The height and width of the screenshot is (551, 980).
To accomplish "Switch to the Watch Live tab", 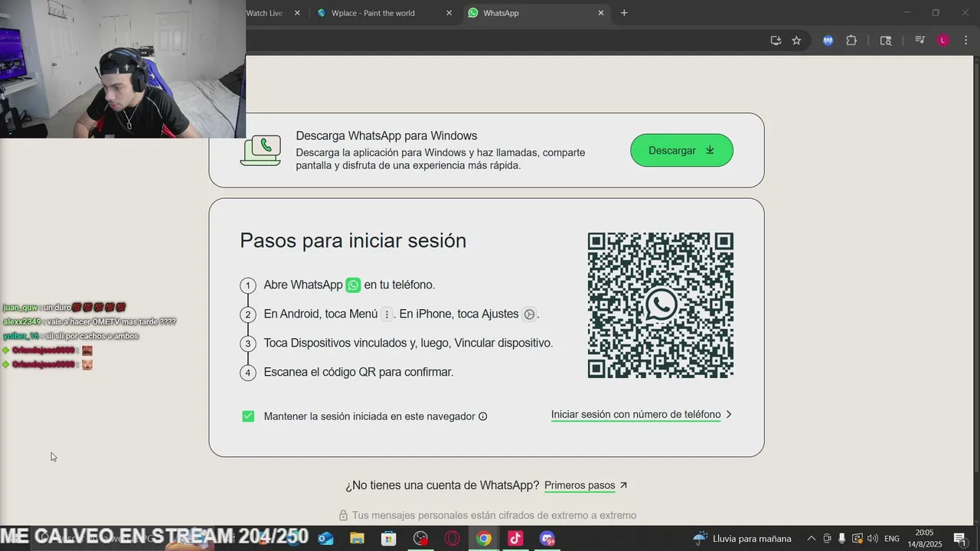I will pos(264,13).
